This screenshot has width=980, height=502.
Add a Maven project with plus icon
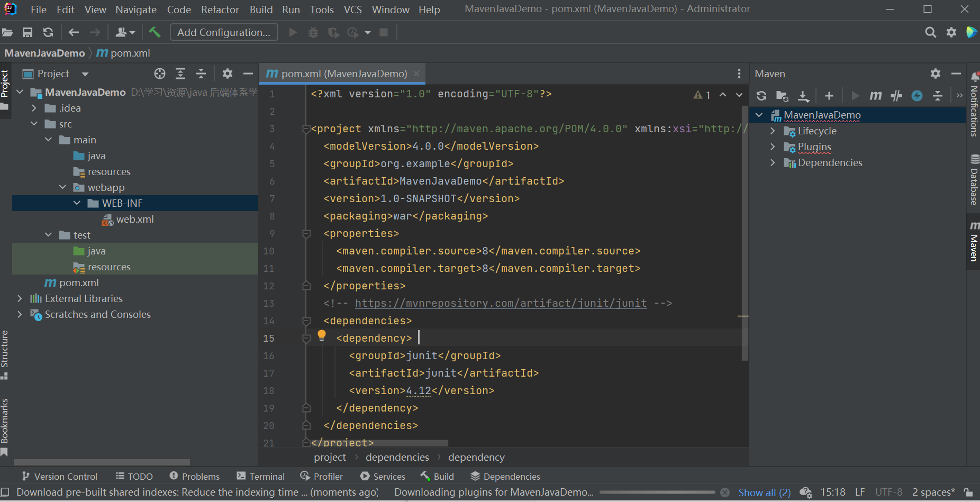click(829, 96)
